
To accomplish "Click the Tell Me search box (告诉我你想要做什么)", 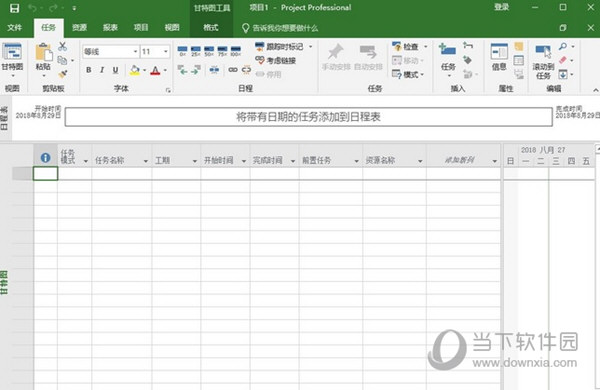I will [280, 28].
